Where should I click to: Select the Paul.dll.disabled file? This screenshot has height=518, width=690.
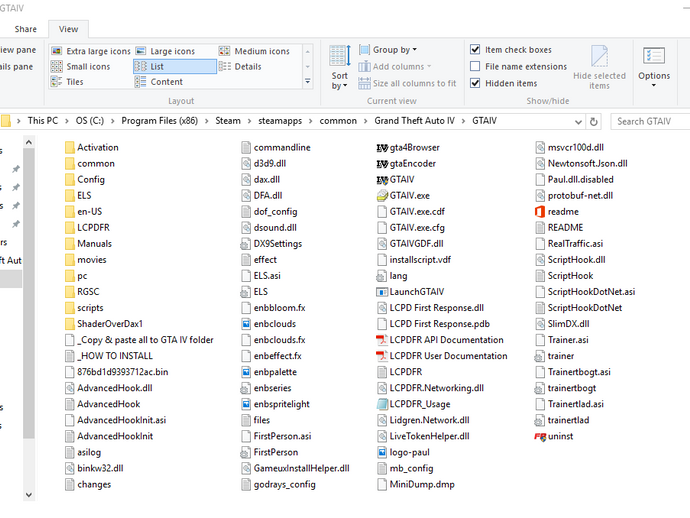[x=575, y=180]
